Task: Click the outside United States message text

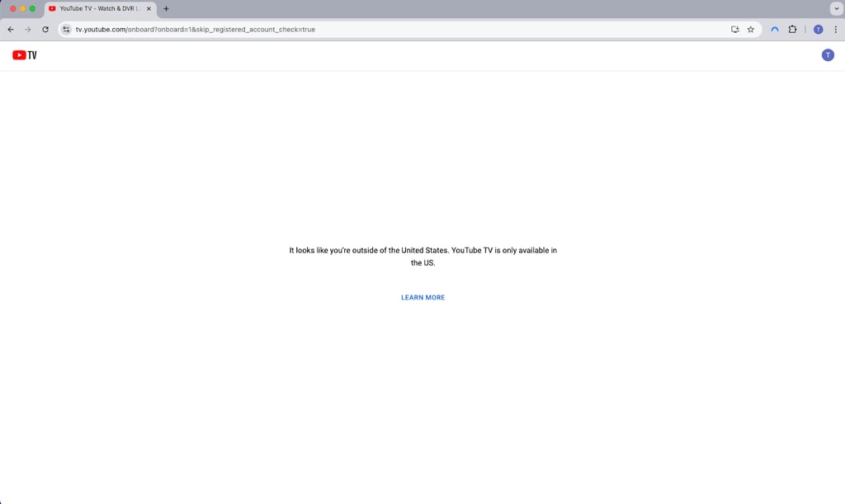Action: click(422, 257)
